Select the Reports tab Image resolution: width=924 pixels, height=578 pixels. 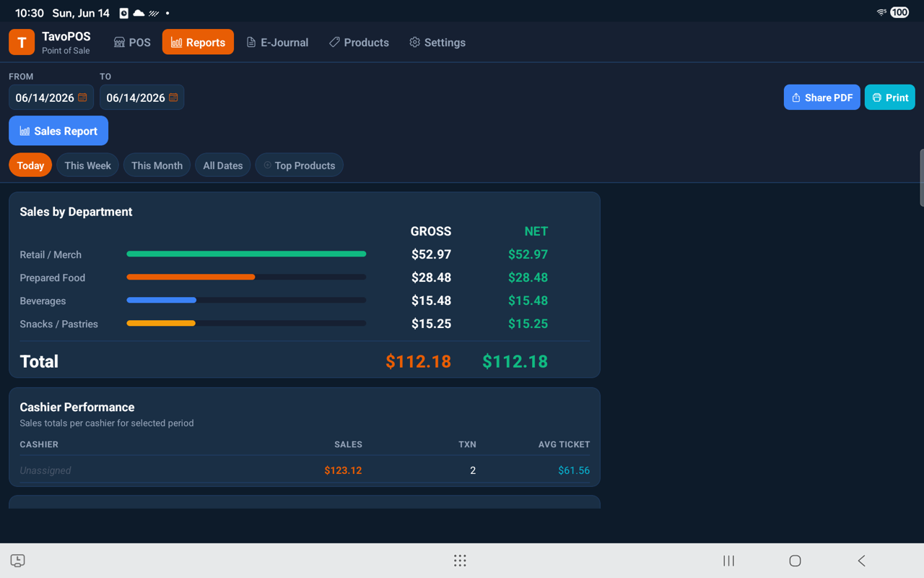click(x=198, y=42)
